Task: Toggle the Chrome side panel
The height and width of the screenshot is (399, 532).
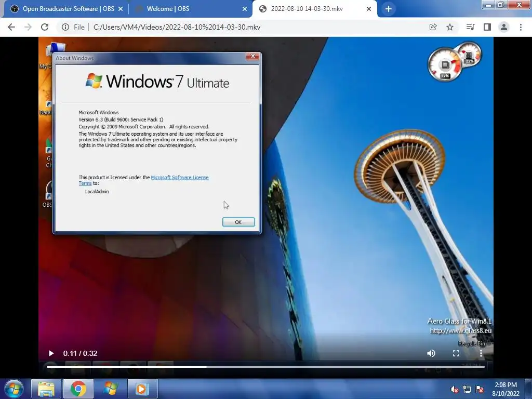Action: coord(487,27)
